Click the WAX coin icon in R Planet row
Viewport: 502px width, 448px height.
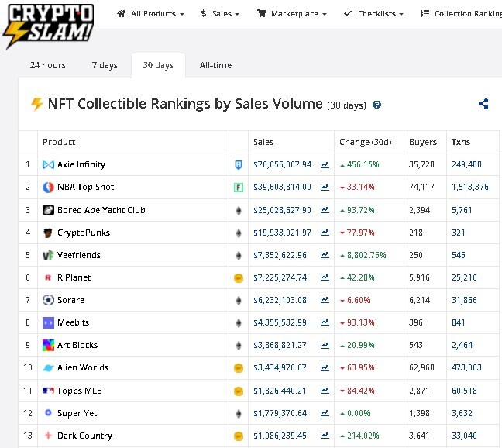click(239, 278)
